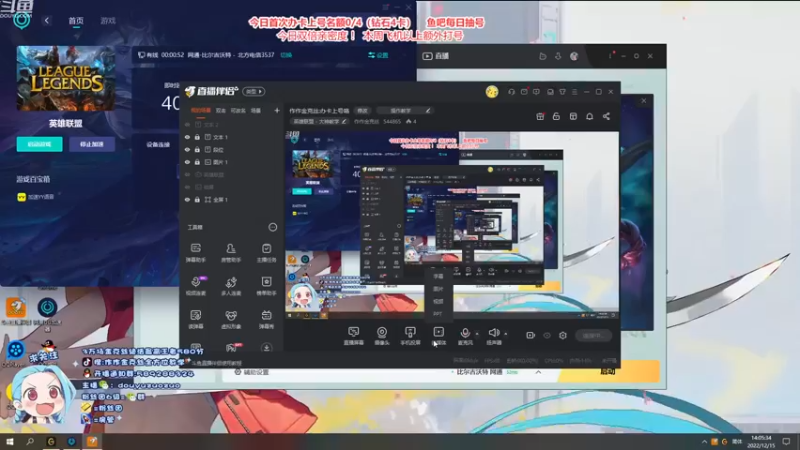
Task: Click the 修改 button beside the stream title
Action: point(362,111)
